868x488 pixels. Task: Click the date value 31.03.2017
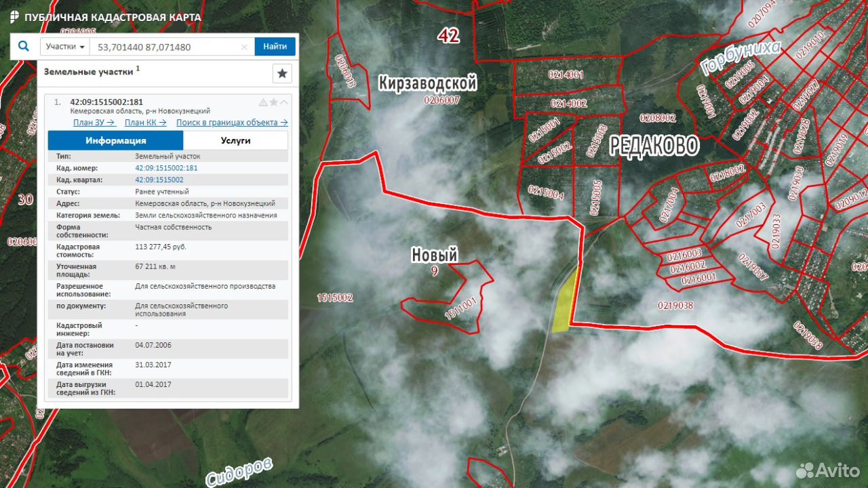tap(153, 365)
